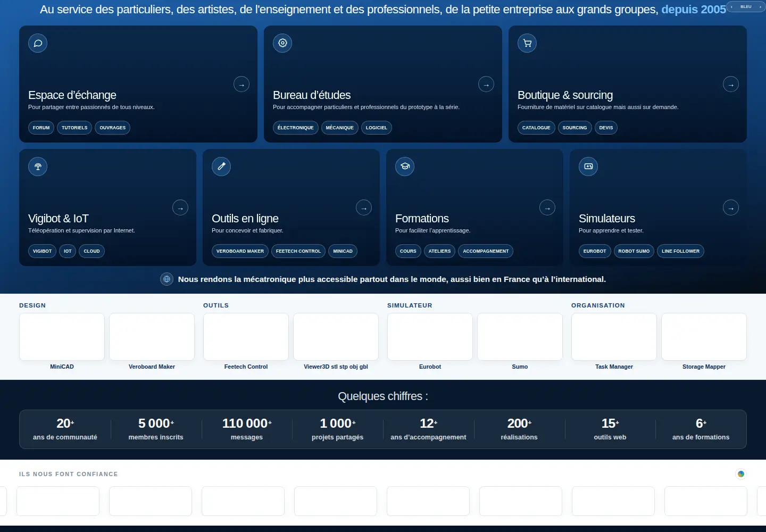Open Formations card using its arrow button

point(547,207)
